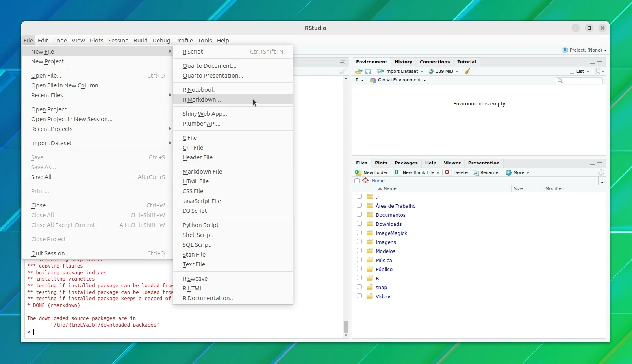
Task: Click the clear console broom icon
Action: (343, 71)
